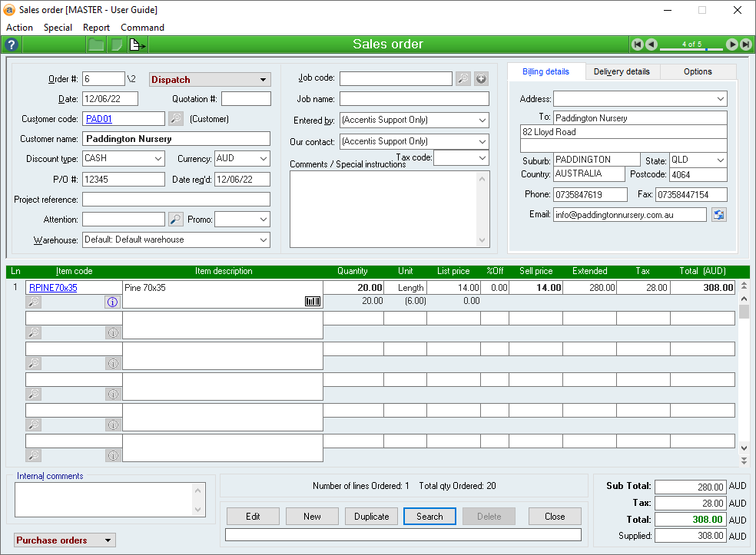The image size is (756, 555).
Task: Open the Report menu
Action: coord(96,28)
